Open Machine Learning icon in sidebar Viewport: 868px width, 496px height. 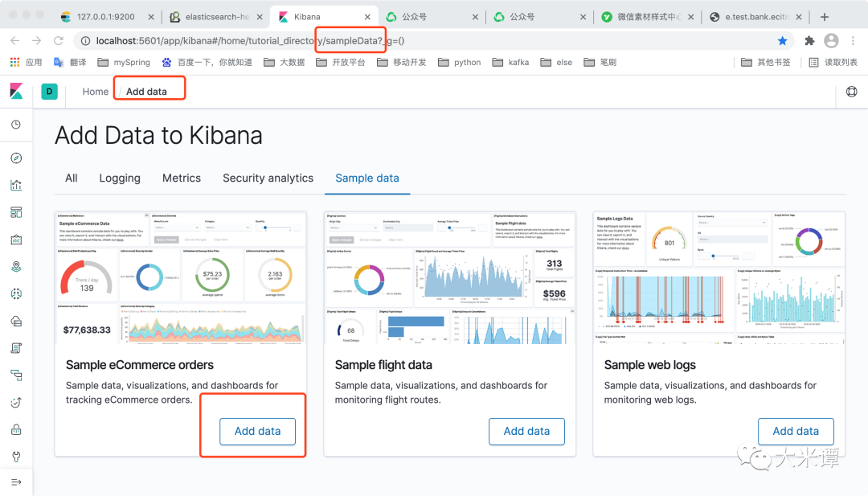tap(16, 294)
